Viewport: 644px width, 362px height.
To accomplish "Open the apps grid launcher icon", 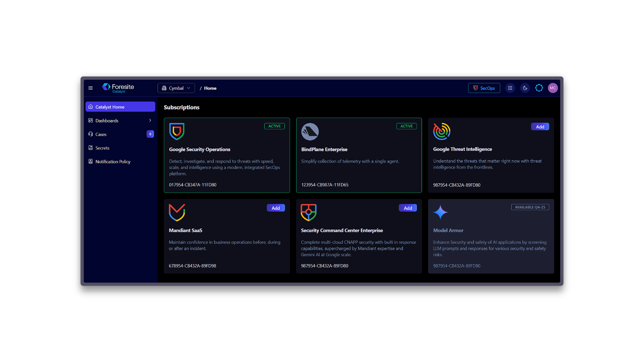I will click(510, 88).
